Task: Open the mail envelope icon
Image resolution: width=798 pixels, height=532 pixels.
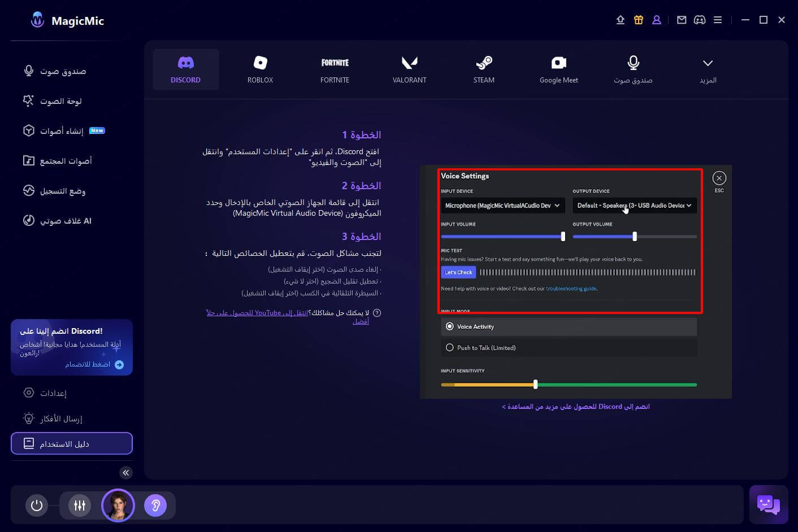Action: 682,20
